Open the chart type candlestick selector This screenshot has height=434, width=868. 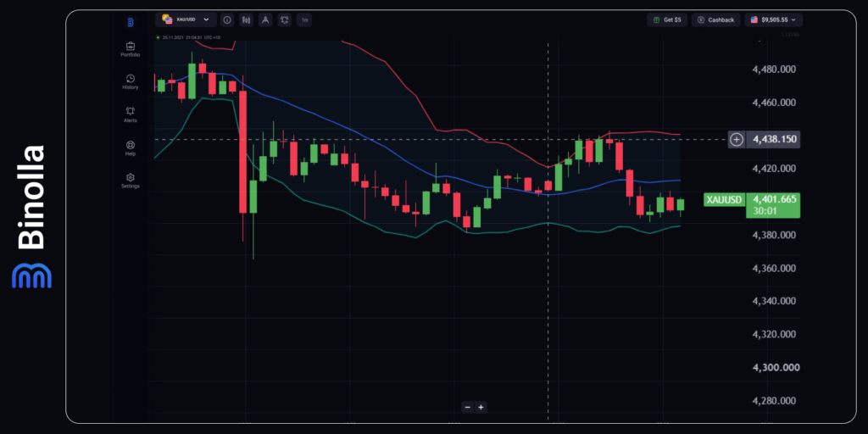[x=247, y=20]
